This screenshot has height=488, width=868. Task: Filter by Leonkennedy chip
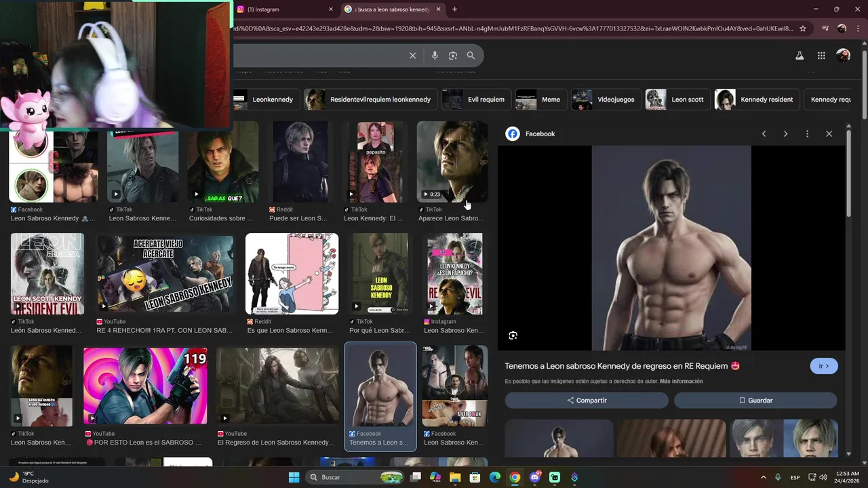(x=265, y=100)
